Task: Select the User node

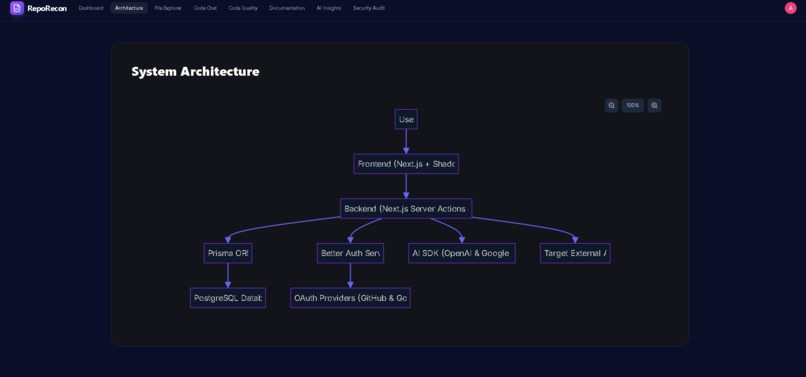Action: pos(406,119)
